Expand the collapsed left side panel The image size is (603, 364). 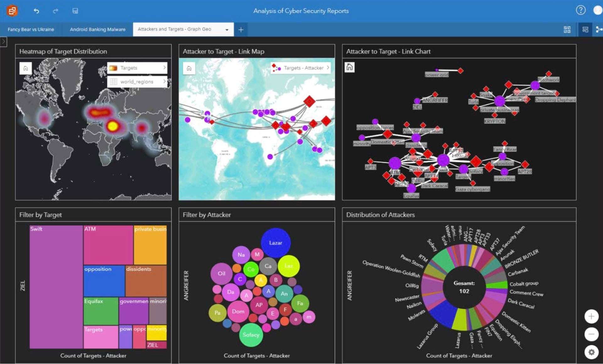click(x=3, y=41)
